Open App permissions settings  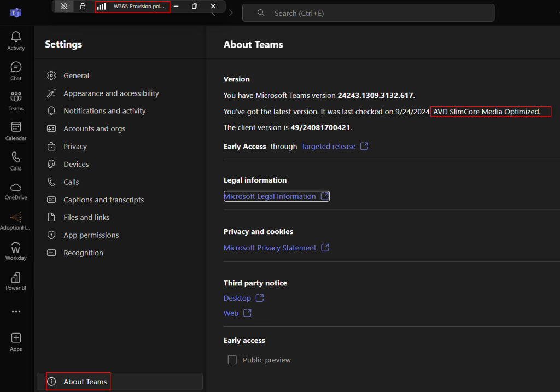click(x=91, y=235)
